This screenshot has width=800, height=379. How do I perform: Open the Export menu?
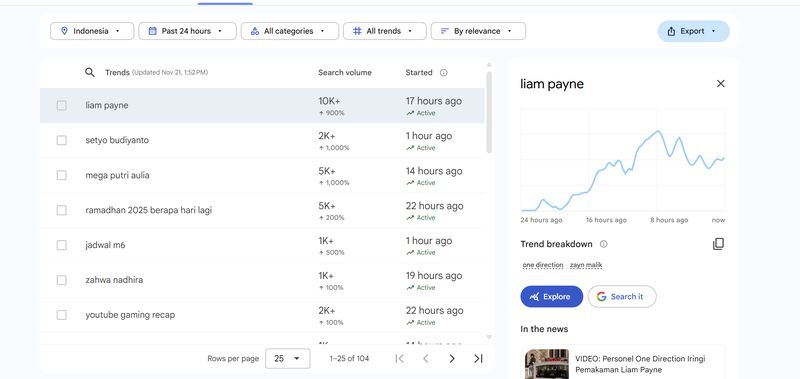693,31
